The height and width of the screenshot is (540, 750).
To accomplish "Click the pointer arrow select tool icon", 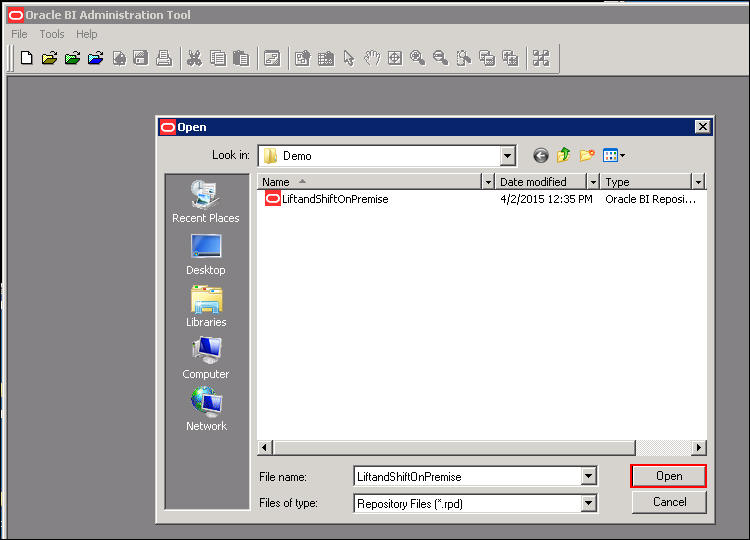I will pos(349,58).
